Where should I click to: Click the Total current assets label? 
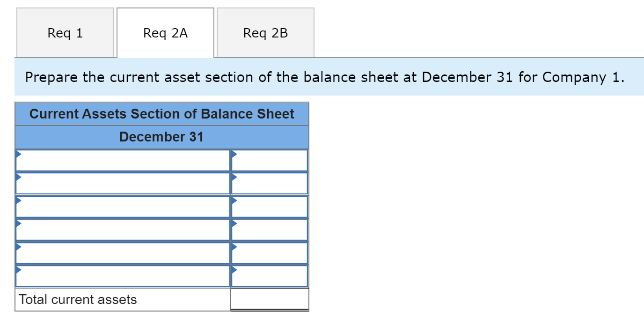tap(78, 299)
